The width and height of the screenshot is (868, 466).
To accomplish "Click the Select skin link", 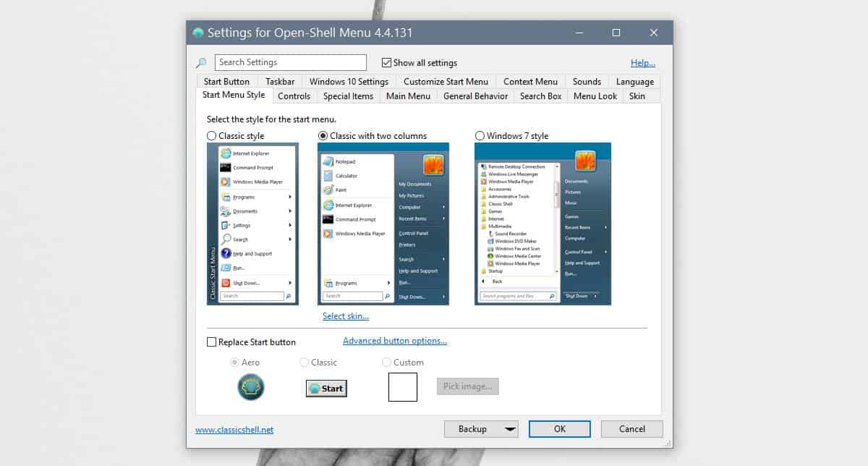I will click(x=345, y=316).
